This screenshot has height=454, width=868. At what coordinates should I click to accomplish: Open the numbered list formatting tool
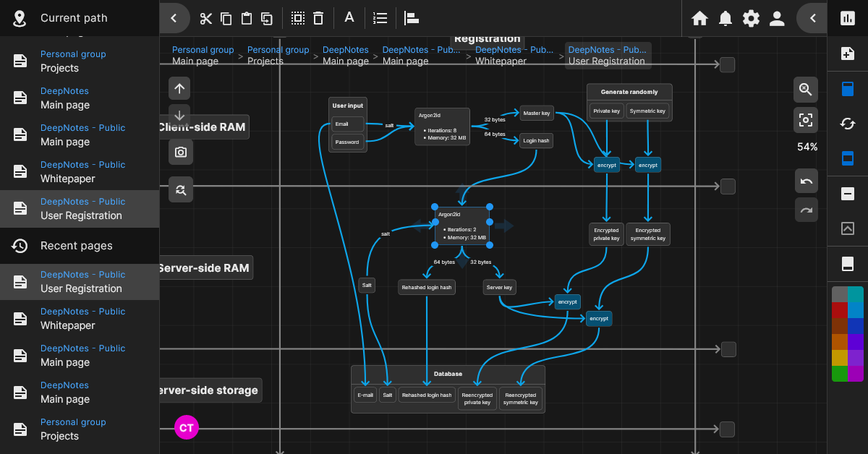(380, 18)
